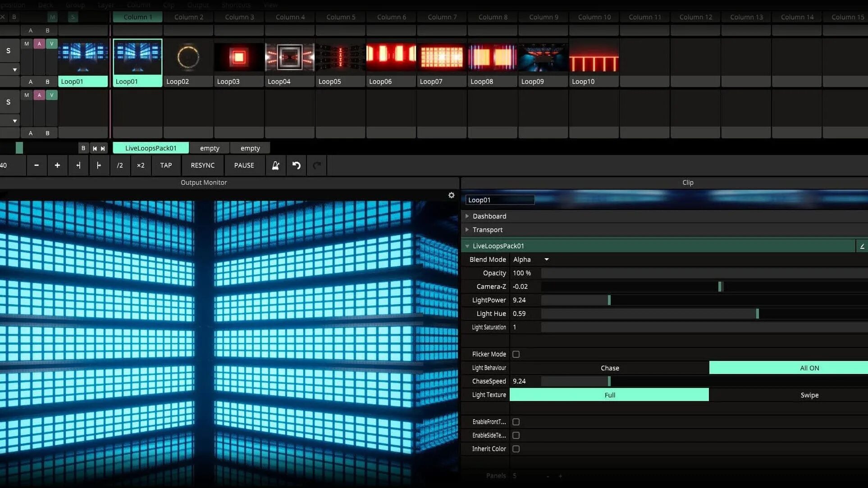
Task: Toggle the metronome icon
Action: click(275, 165)
